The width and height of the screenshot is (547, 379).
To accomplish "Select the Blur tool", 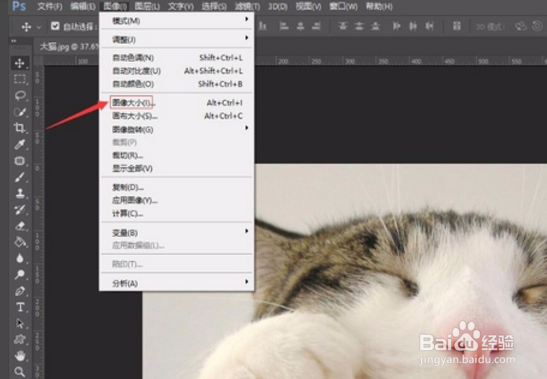I will click(20, 259).
